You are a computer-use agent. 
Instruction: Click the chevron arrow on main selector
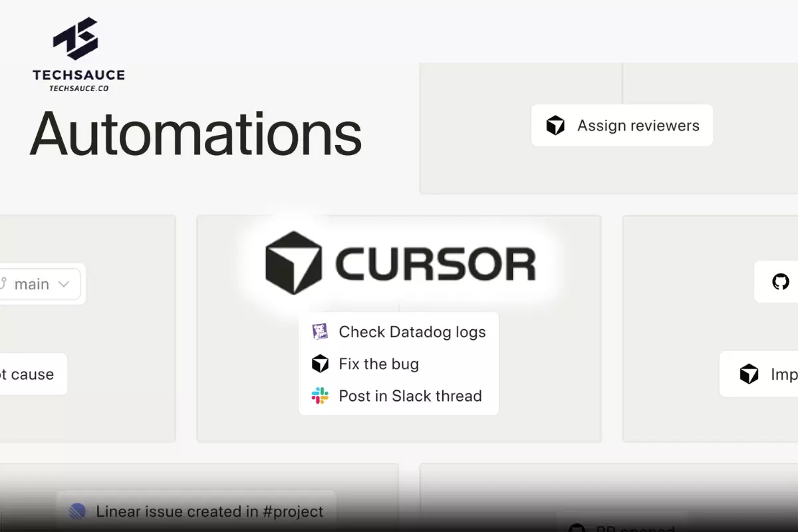tap(64, 285)
